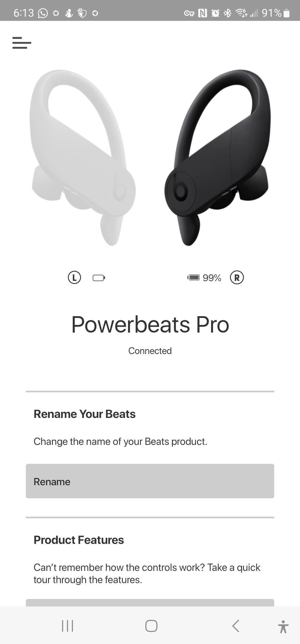This screenshot has width=300, height=644.
Task: Tap the WhatsApp notification icon in status bar
Action: tap(43, 13)
